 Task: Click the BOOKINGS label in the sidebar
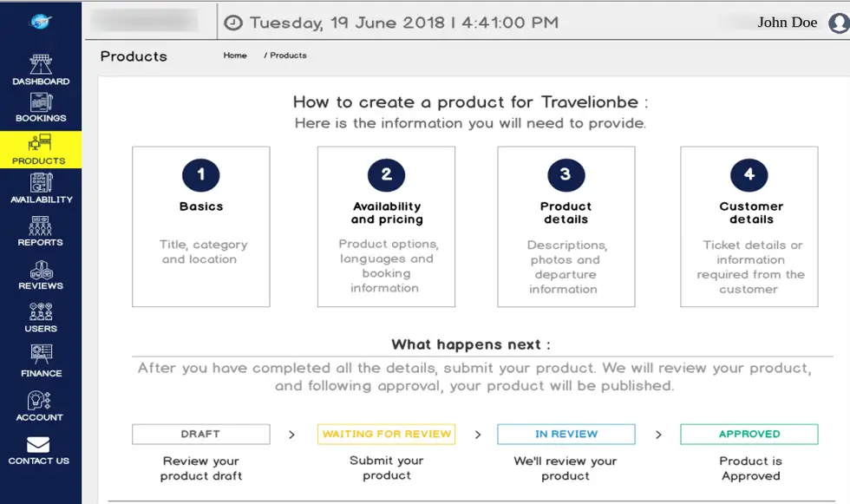[x=41, y=118]
